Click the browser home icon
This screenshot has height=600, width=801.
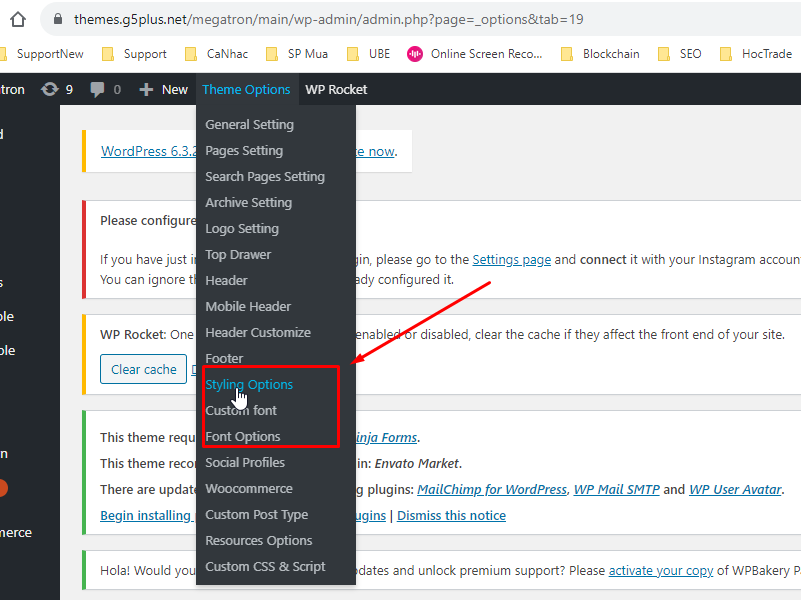pyautogui.click(x=18, y=19)
